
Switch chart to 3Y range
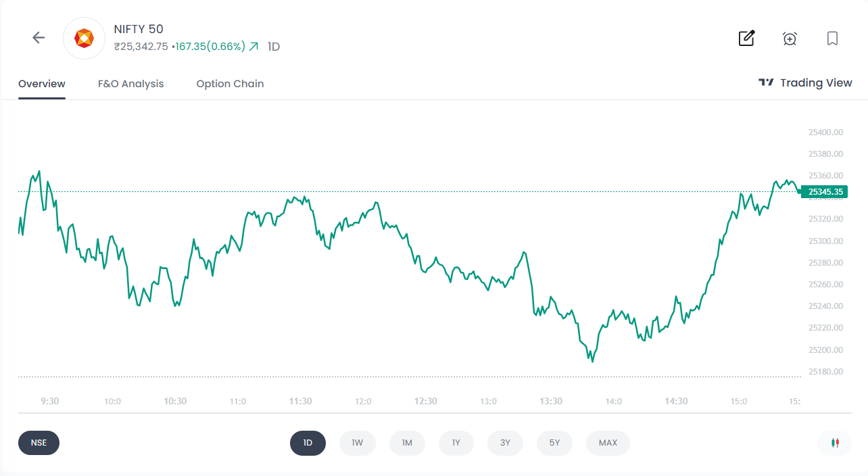pos(506,443)
